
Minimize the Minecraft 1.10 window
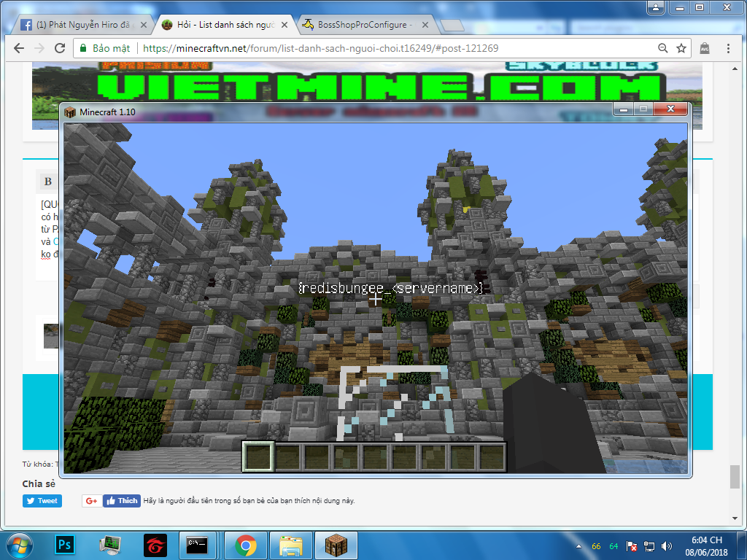623,109
